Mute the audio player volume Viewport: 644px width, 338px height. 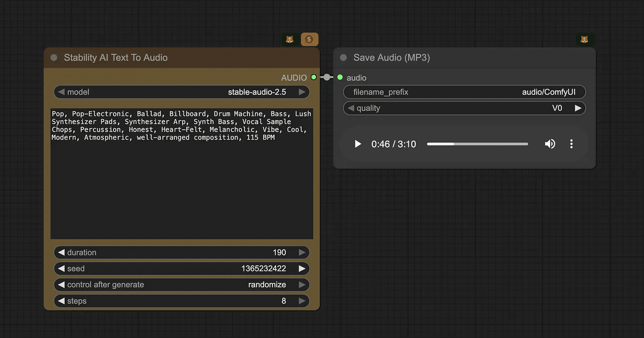point(550,144)
